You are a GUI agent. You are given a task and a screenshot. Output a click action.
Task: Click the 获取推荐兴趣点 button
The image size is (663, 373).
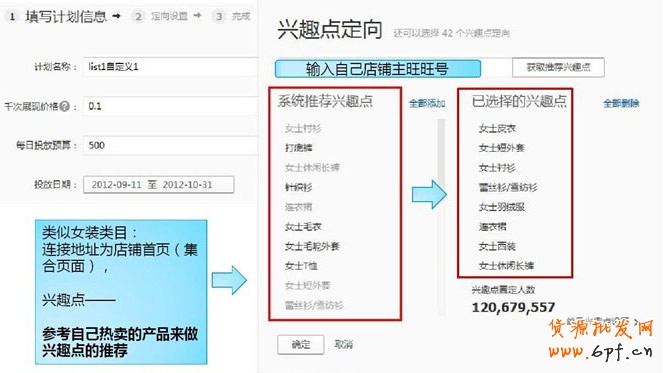coord(558,67)
